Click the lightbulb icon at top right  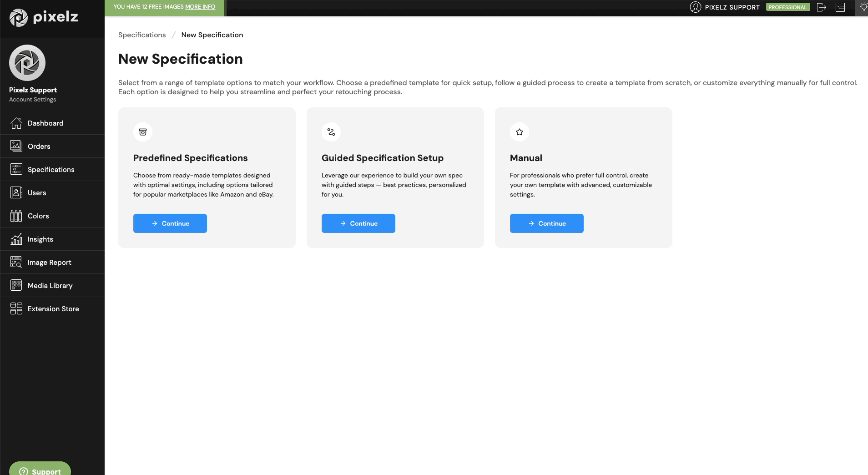(x=863, y=7)
